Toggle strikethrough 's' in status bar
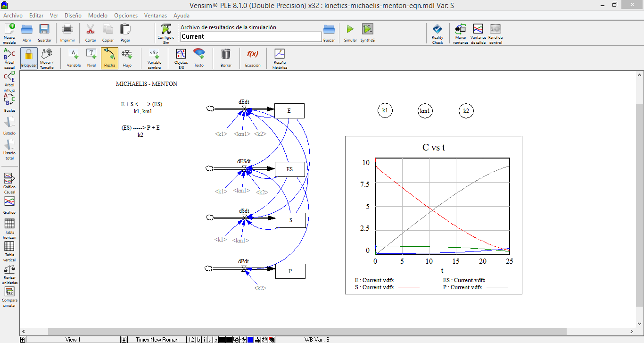This screenshot has width=644, height=343. coord(216,340)
